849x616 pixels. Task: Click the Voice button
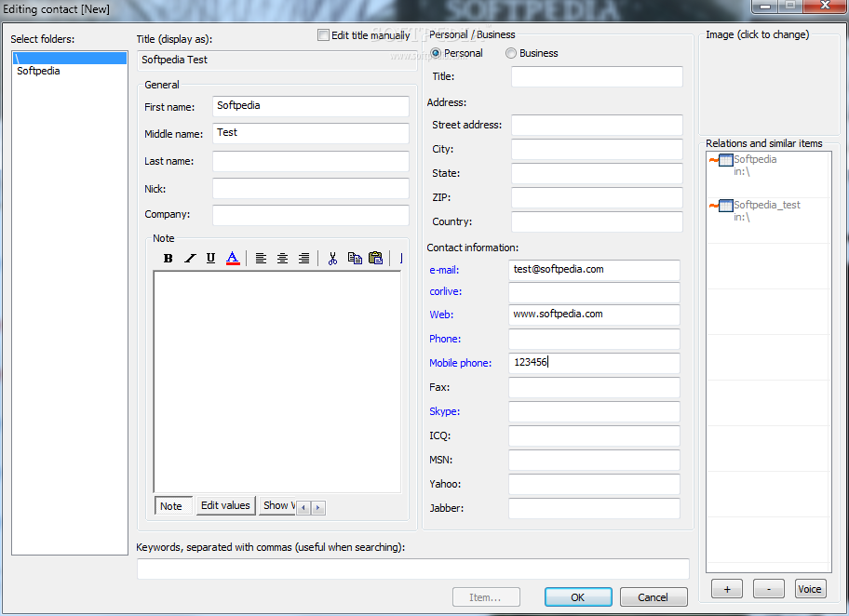810,589
